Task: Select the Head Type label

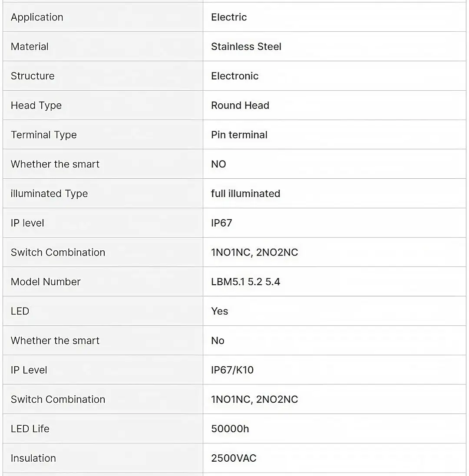Action: (x=36, y=105)
